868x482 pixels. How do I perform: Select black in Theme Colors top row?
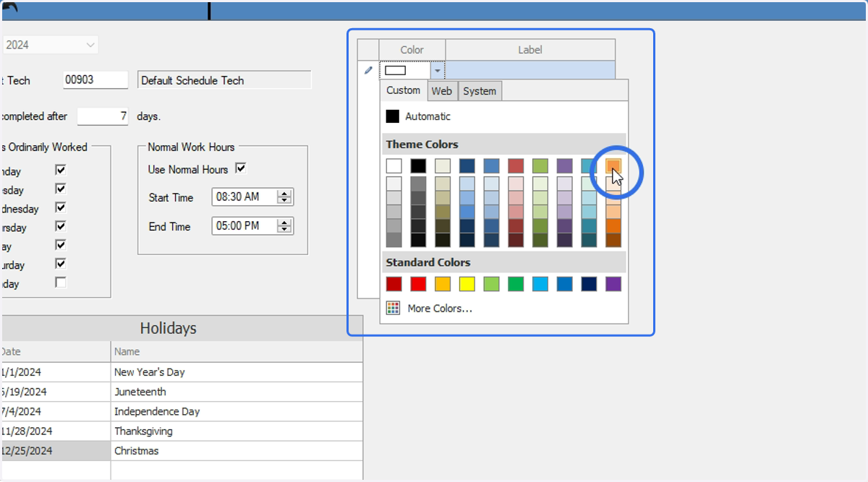pos(418,165)
